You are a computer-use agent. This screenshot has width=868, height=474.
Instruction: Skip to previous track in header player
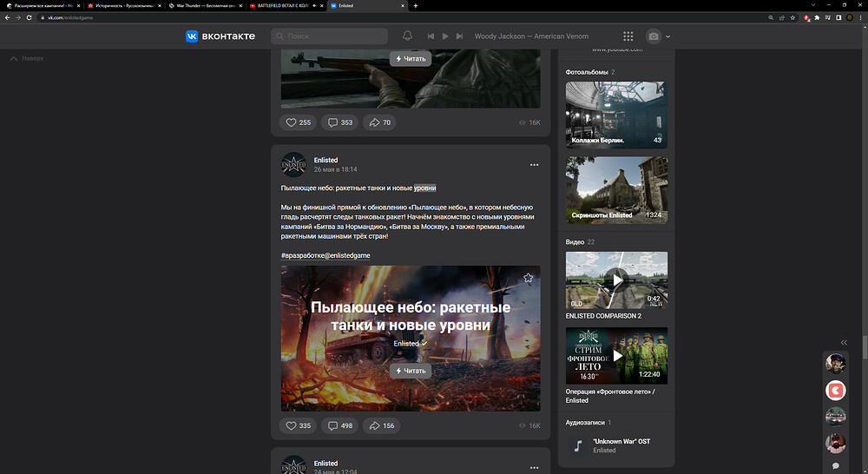(431, 36)
